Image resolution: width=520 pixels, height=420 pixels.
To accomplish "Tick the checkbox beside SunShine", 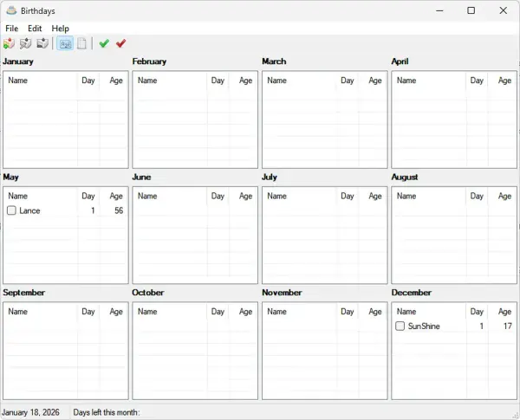I will [400, 326].
